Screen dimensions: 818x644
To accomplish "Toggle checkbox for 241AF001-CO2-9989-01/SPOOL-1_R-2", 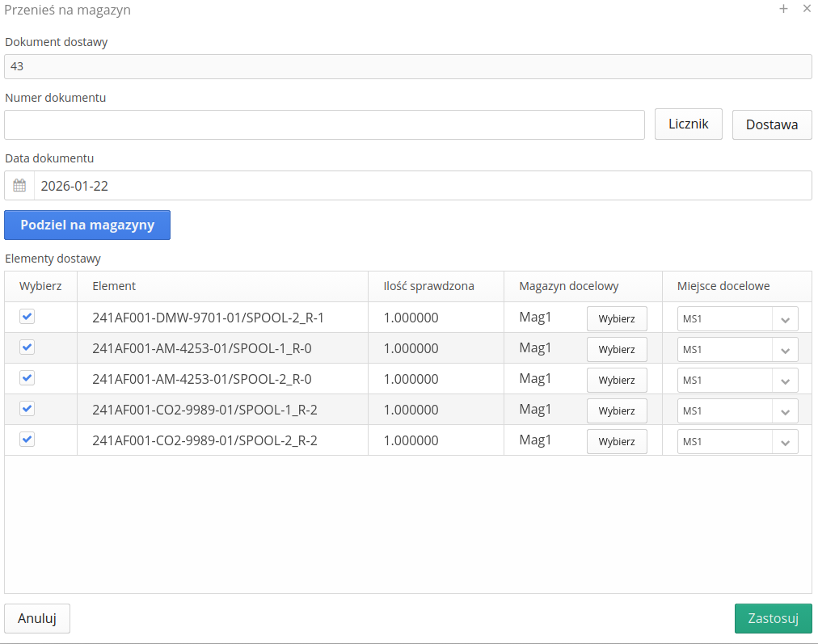I will click(27, 409).
